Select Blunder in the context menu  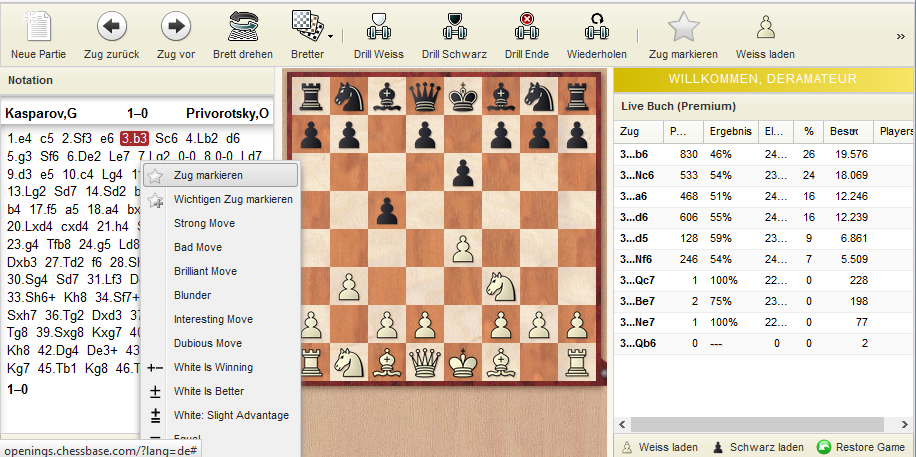pyautogui.click(x=192, y=295)
